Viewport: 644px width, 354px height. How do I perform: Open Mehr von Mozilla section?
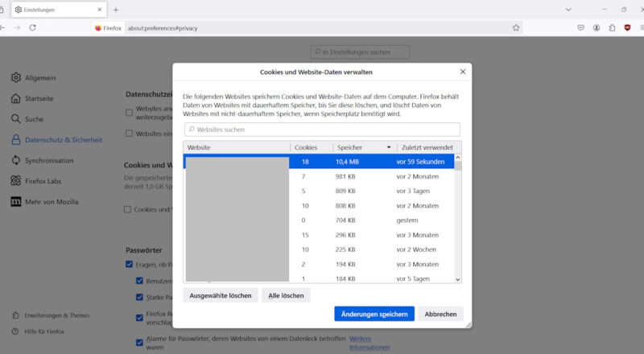click(44, 202)
